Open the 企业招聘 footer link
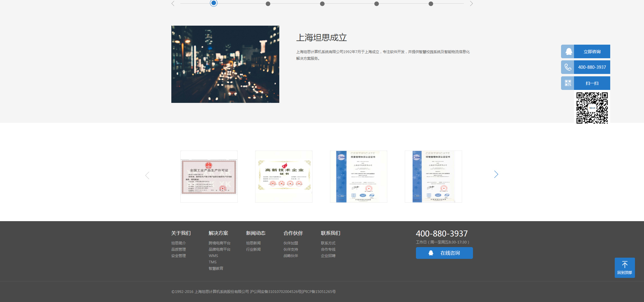Image resolution: width=644 pixels, height=302 pixels. pyautogui.click(x=328, y=256)
